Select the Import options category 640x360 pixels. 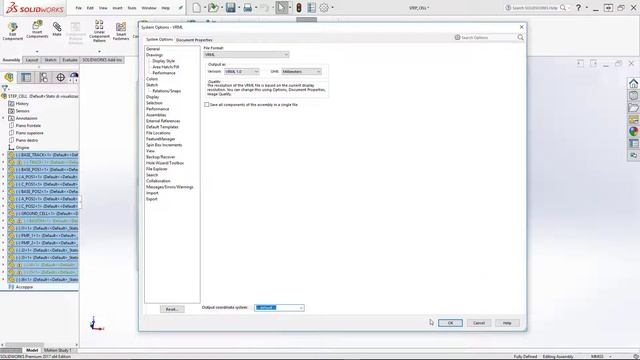(152, 193)
